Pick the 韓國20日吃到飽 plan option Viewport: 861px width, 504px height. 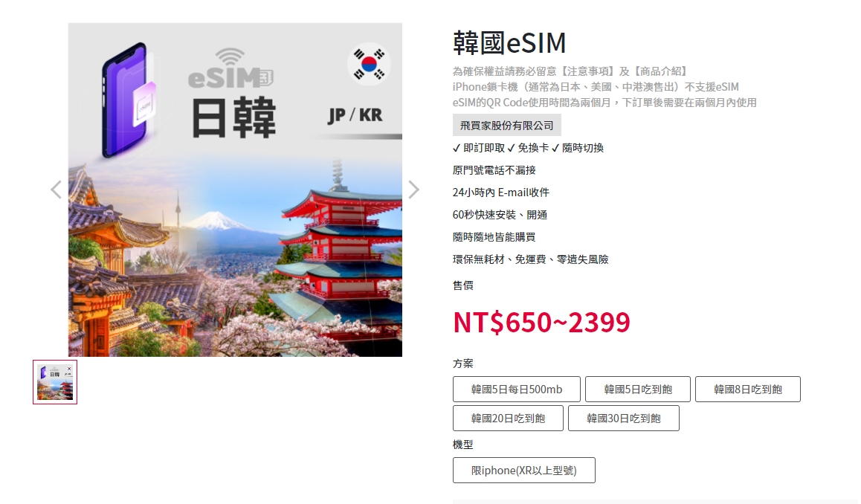(508, 419)
